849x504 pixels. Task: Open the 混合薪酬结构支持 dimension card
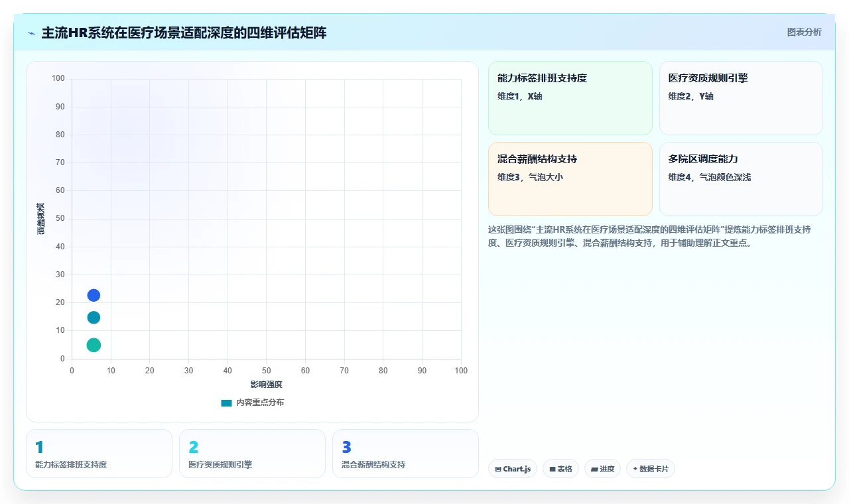[x=570, y=179]
